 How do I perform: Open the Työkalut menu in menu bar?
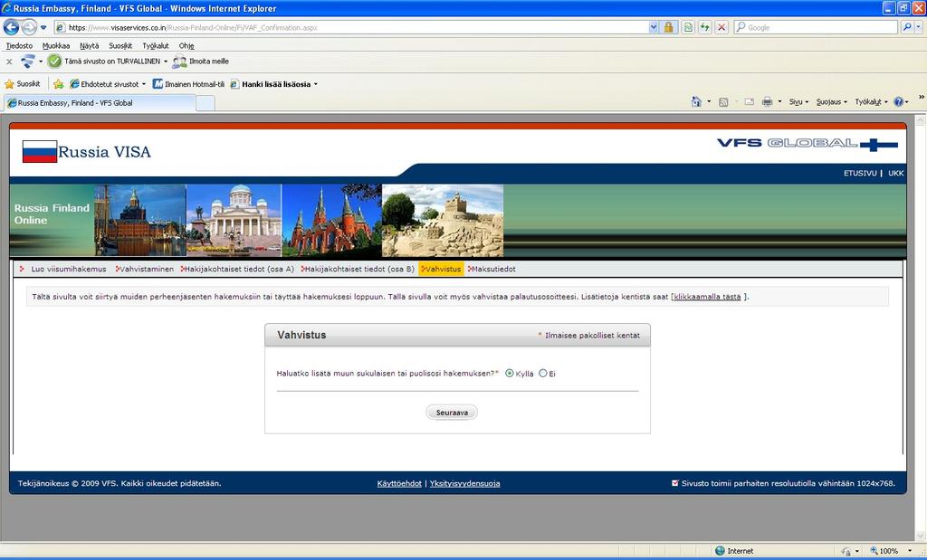[156, 45]
